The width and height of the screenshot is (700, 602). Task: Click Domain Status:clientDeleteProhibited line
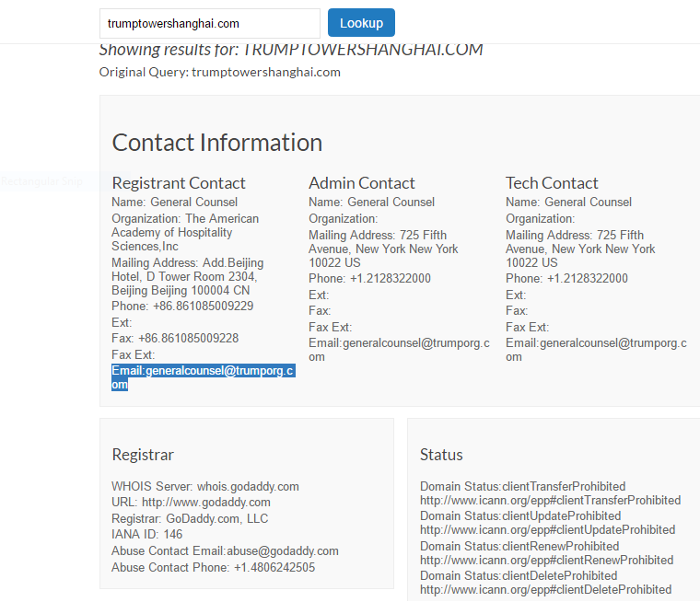(x=519, y=575)
